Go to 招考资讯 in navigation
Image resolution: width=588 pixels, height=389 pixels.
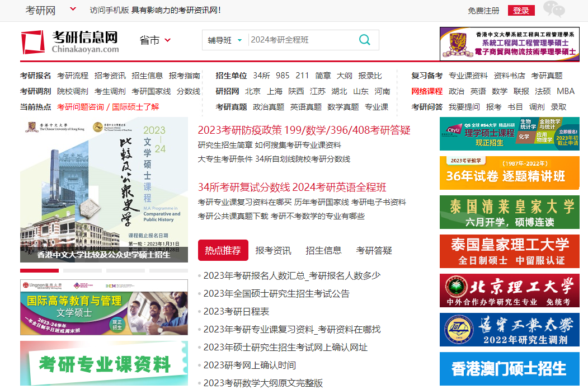(110, 76)
